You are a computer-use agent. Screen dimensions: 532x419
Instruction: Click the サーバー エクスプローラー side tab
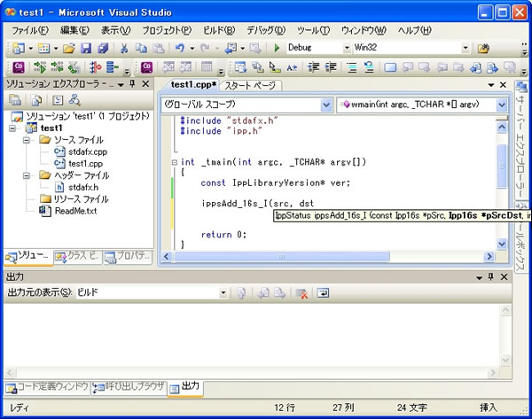point(520,141)
